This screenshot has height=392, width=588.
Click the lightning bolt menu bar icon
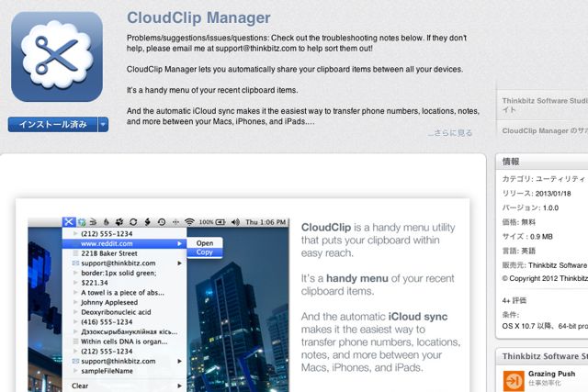click(147, 222)
